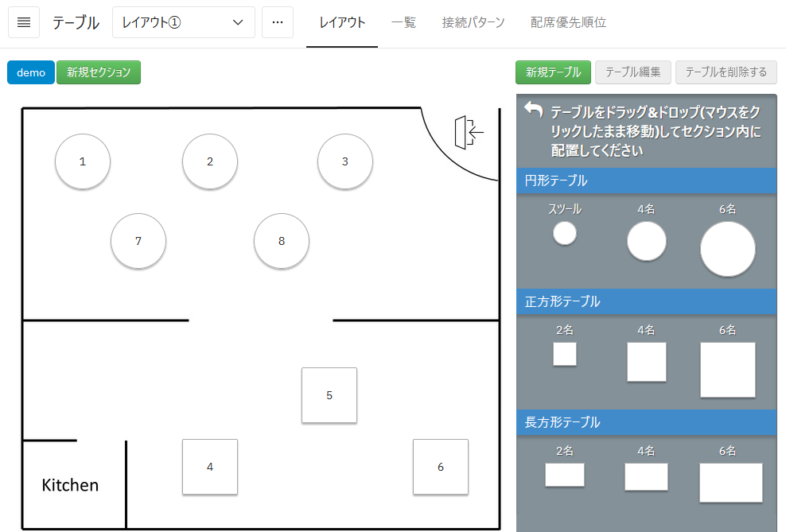
Task: Select the 4-person rectangular table shape
Action: coord(646,476)
